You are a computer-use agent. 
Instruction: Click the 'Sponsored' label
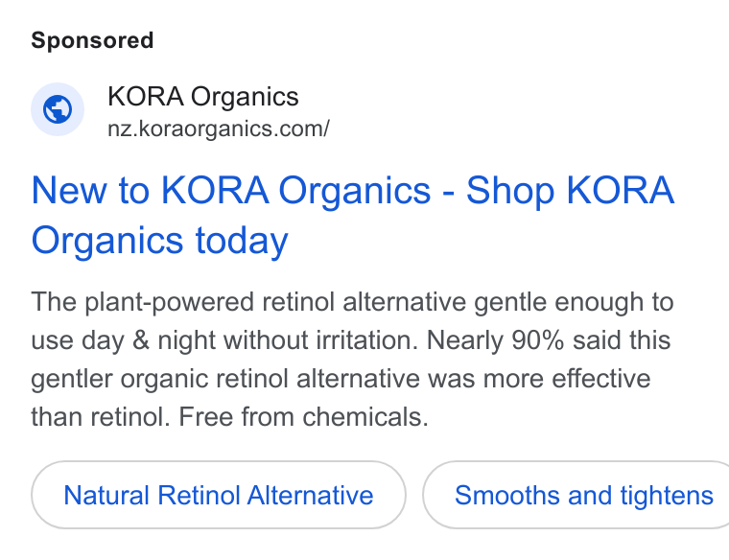click(92, 40)
